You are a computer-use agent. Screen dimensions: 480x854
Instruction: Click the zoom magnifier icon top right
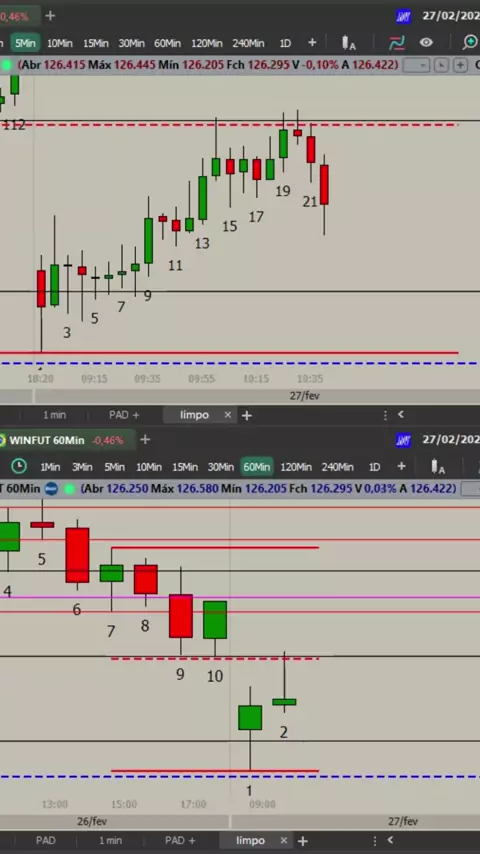(x=470, y=42)
